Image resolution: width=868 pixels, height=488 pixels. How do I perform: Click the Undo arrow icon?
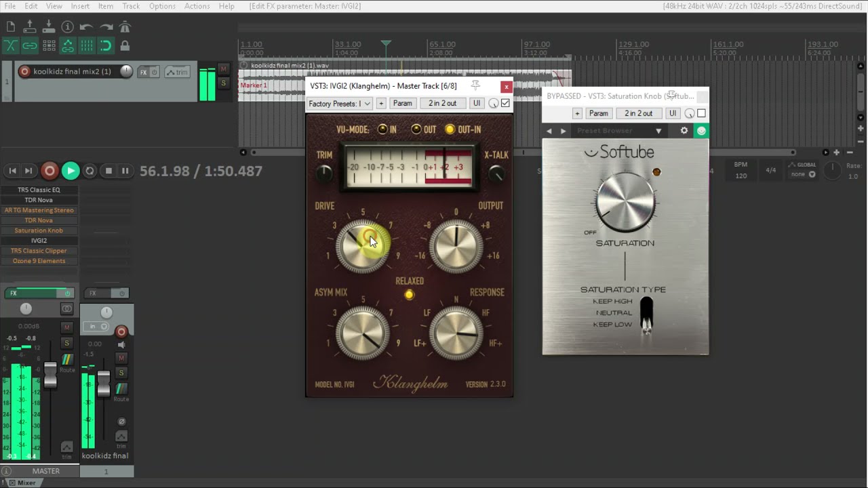tap(87, 27)
